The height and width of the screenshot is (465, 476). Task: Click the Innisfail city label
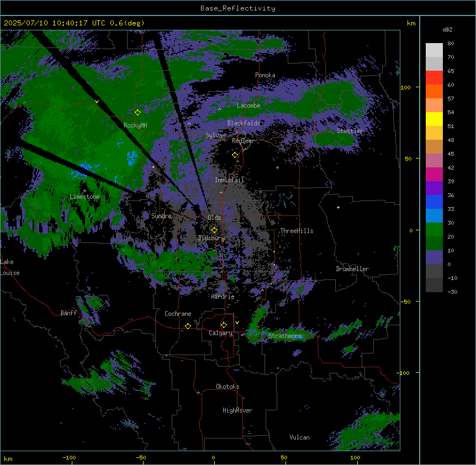coord(230,180)
